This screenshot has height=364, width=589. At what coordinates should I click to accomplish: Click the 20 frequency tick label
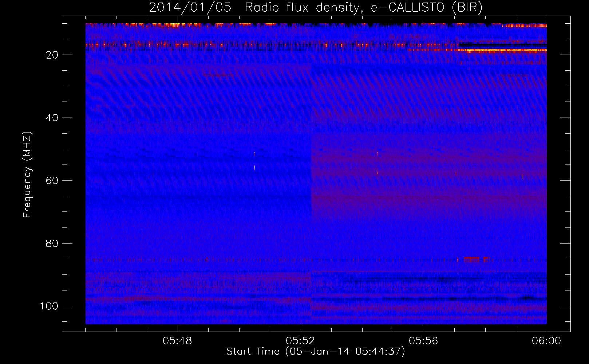click(x=52, y=55)
